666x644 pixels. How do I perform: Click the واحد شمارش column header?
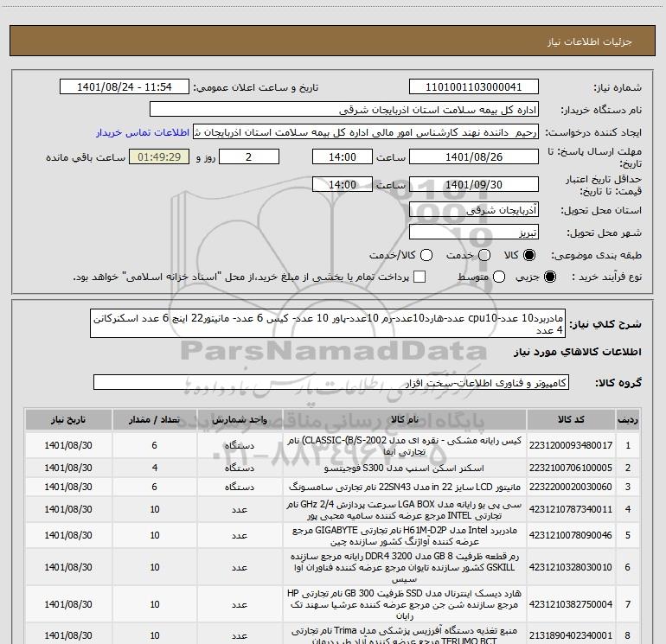[x=240, y=420]
